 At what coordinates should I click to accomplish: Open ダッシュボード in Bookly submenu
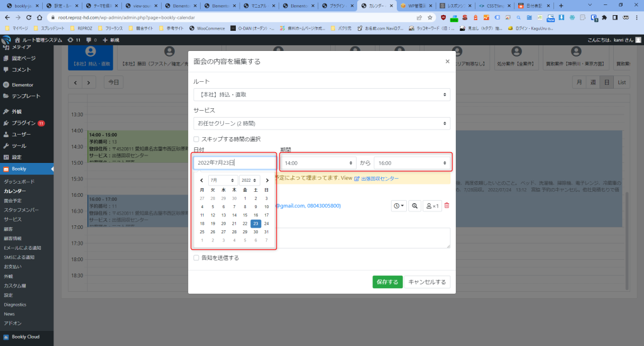click(x=19, y=181)
